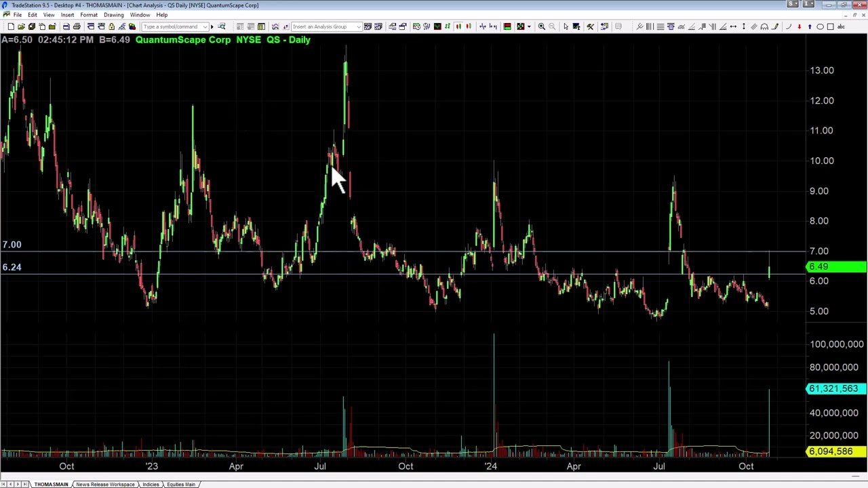Expand the dropdown arrow beside the color grid icon
The width and height of the screenshot is (868, 488).
[529, 26]
